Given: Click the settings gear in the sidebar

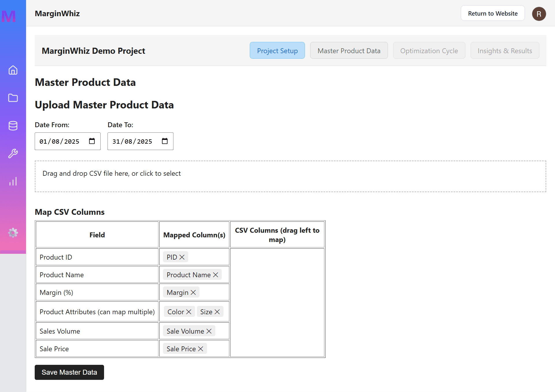Looking at the screenshot, I should coord(13,233).
